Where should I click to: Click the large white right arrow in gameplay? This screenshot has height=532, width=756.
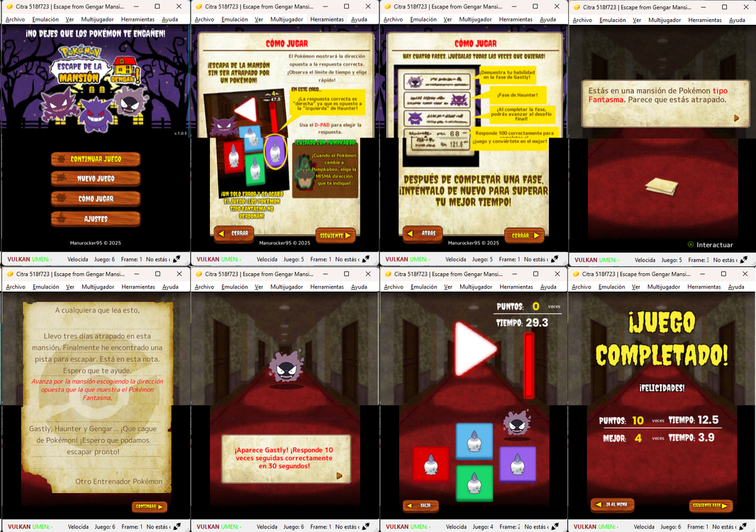(x=475, y=348)
